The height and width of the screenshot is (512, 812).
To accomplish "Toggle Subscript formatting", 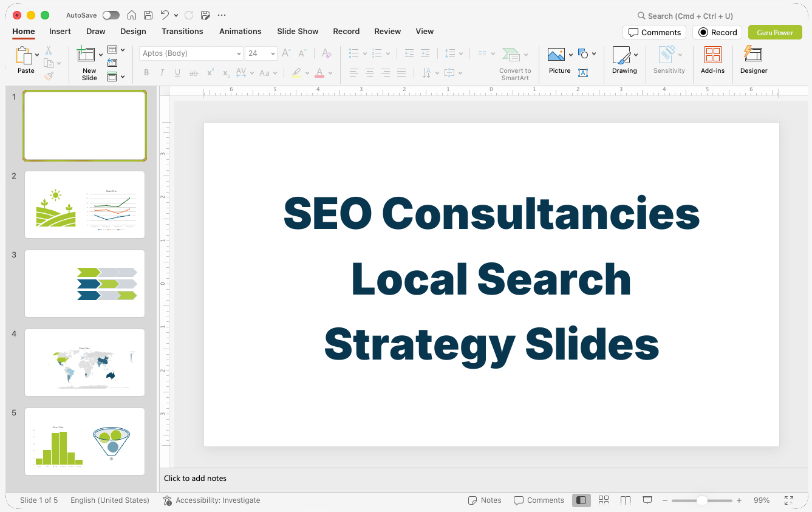I will click(x=226, y=73).
